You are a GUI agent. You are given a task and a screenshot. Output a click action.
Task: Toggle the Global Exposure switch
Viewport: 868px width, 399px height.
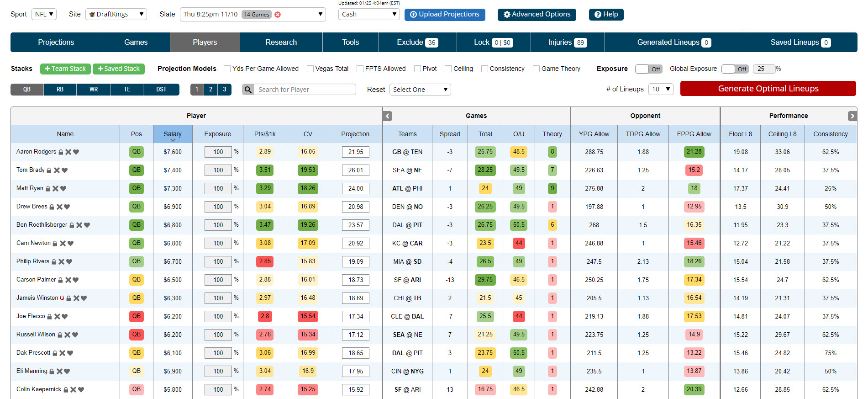pyautogui.click(x=735, y=69)
